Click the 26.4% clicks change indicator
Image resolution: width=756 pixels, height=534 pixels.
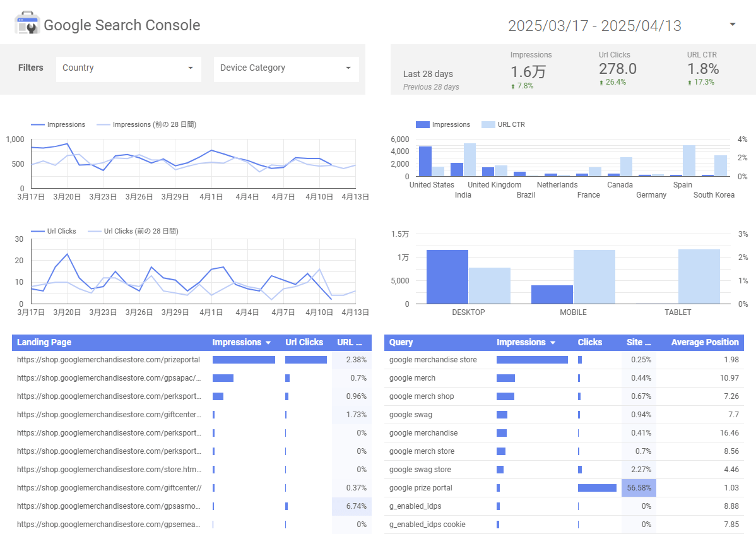[613, 83]
